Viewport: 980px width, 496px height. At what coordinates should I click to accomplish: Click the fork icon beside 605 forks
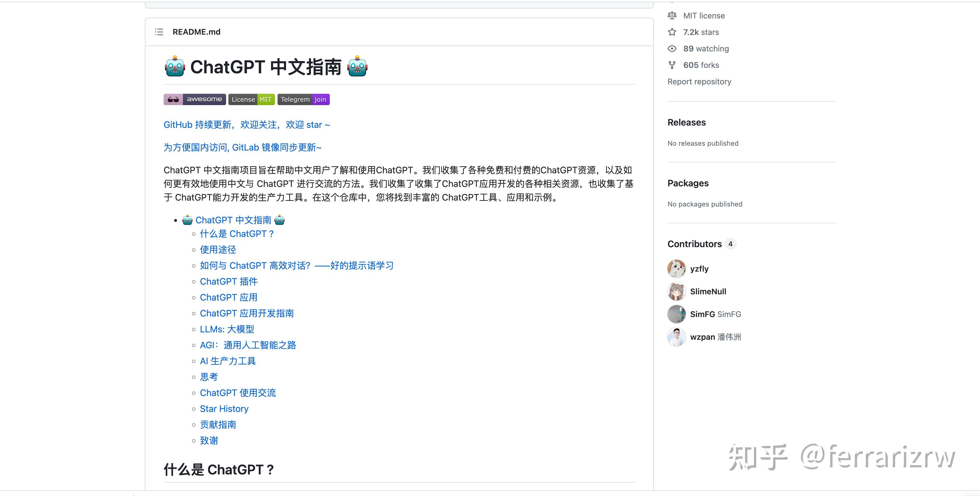(x=672, y=65)
